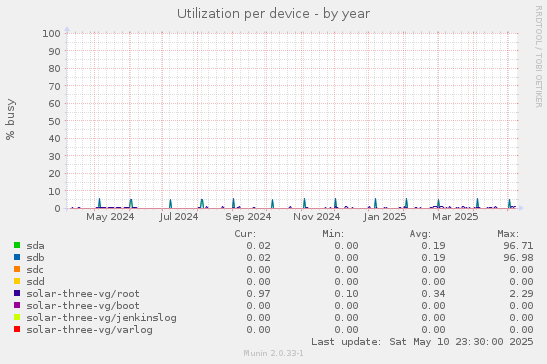The width and height of the screenshot is (547, 364).
Task: Click the y-axis arrowhead at chart top
Action: (x=67, y=29)
